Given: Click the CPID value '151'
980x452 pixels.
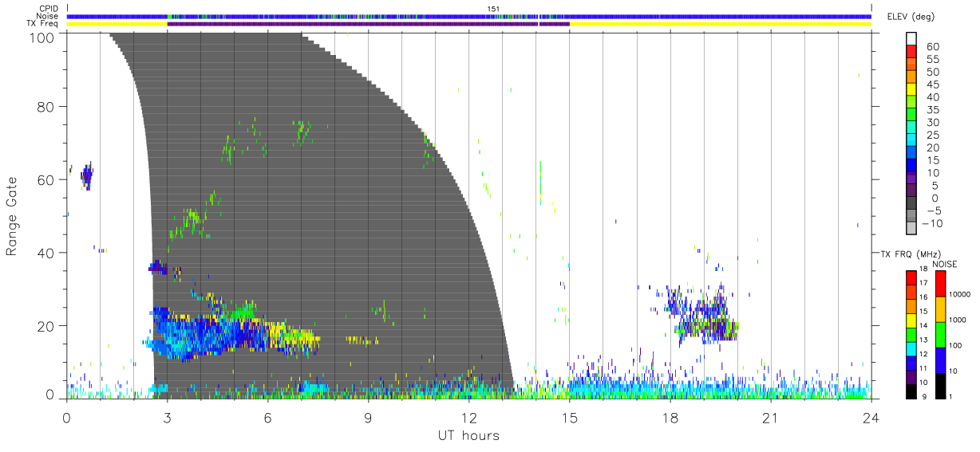Looking at the screenshot, I should [x=493, y=9].
